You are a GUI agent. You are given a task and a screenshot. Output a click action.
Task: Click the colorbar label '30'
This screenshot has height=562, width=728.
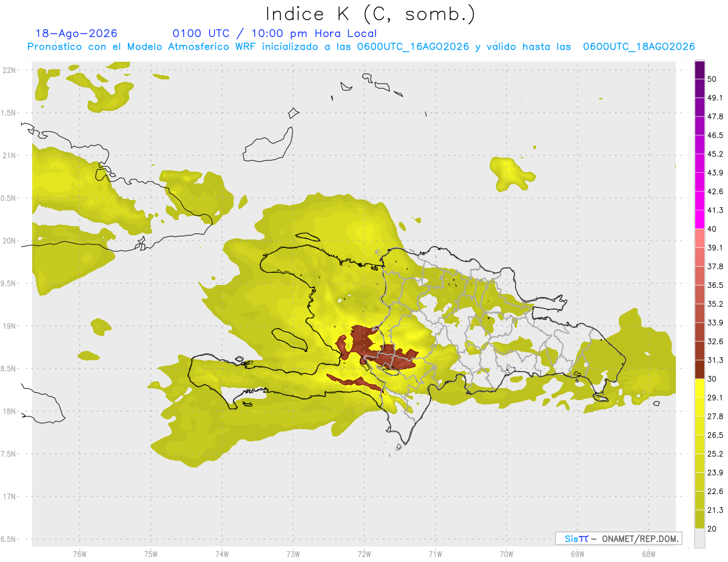(x=712, y=379)
